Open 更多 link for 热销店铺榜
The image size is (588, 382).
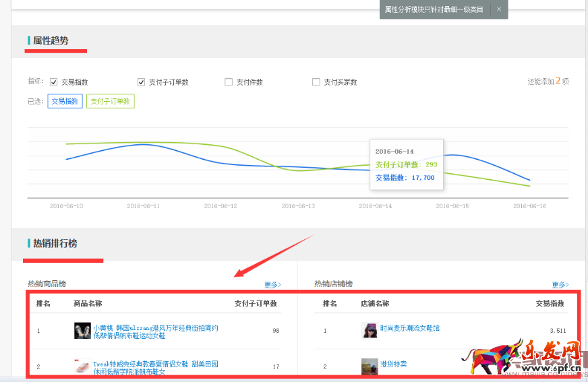click(x=560, y=284)
